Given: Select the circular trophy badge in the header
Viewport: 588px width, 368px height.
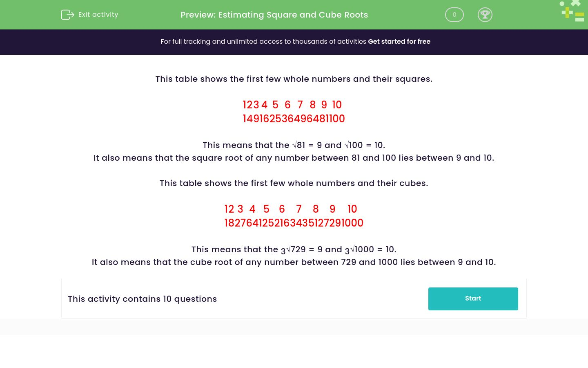Looking at the screenshot, I should pos(485,14).
